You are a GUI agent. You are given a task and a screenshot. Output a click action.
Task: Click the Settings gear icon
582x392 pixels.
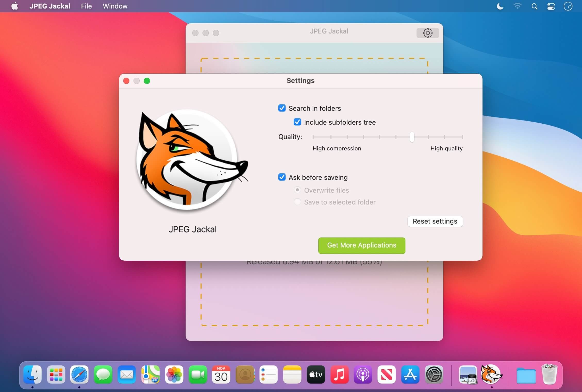(428, 33)
